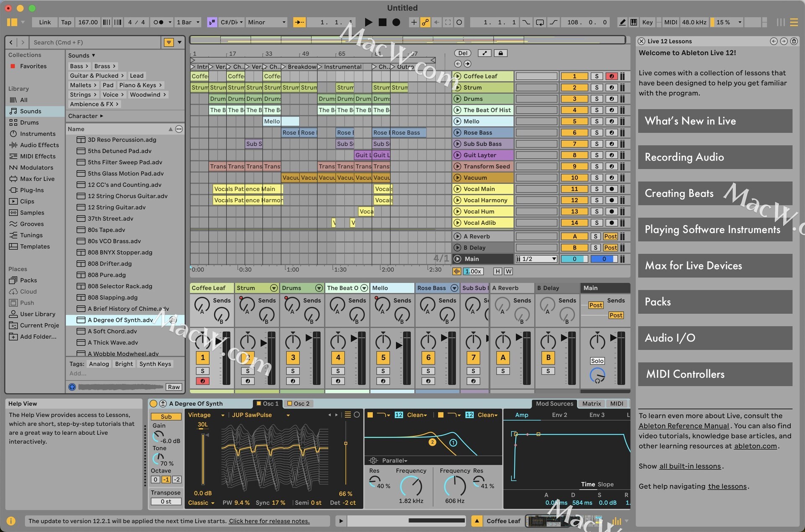Jump to next locator arrow
Screen dimensions: 805x532
[x=467, y=64]
